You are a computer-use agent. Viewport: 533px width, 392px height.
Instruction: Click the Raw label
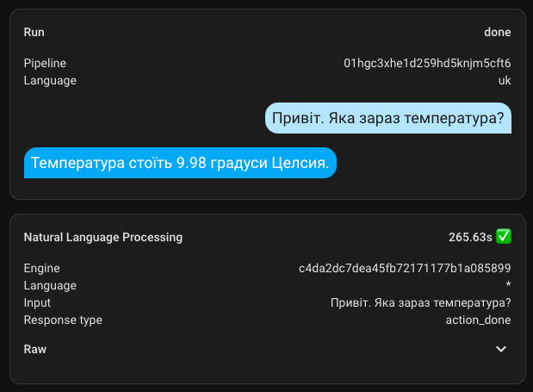click(x=35, y=349)
